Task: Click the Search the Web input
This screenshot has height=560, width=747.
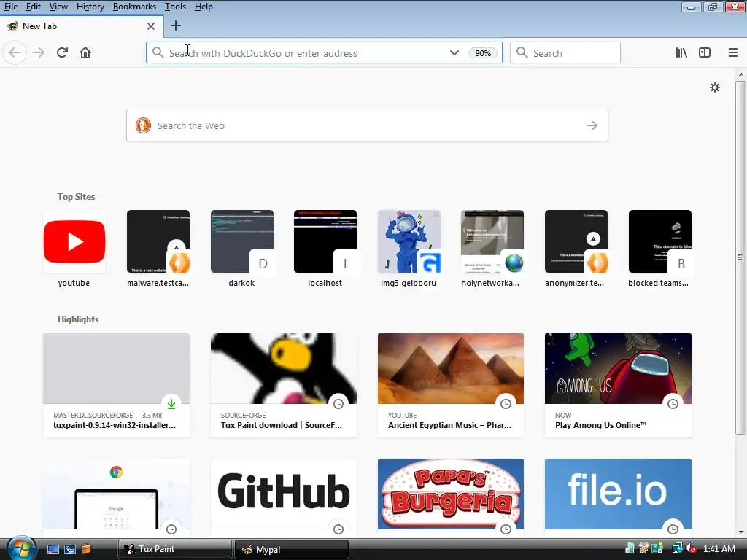Action: coord(367,125)
